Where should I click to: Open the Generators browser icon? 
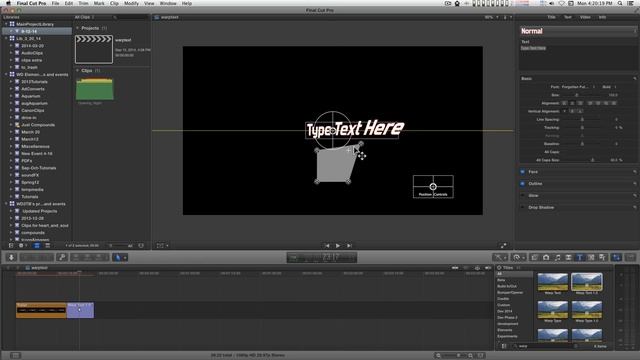[591, 257]
